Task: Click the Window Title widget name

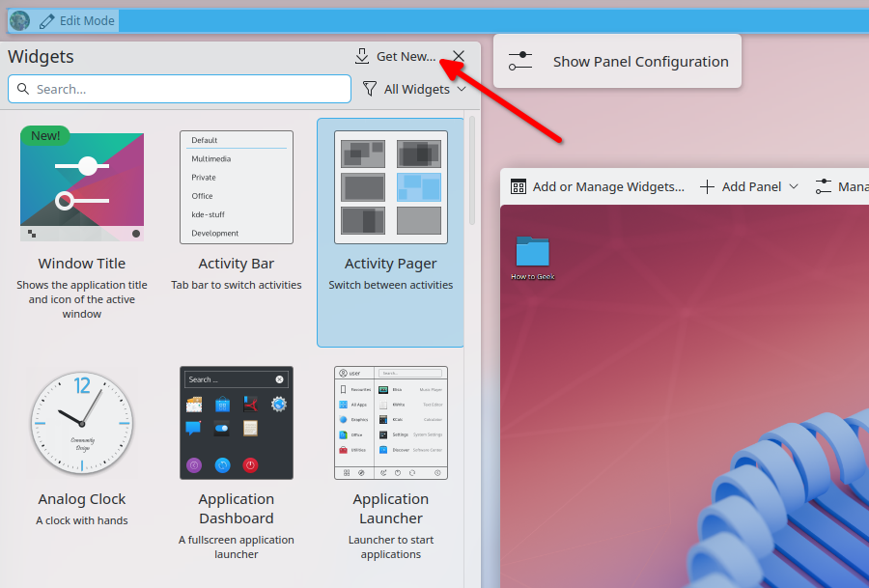Action: [x=82, y=264]
